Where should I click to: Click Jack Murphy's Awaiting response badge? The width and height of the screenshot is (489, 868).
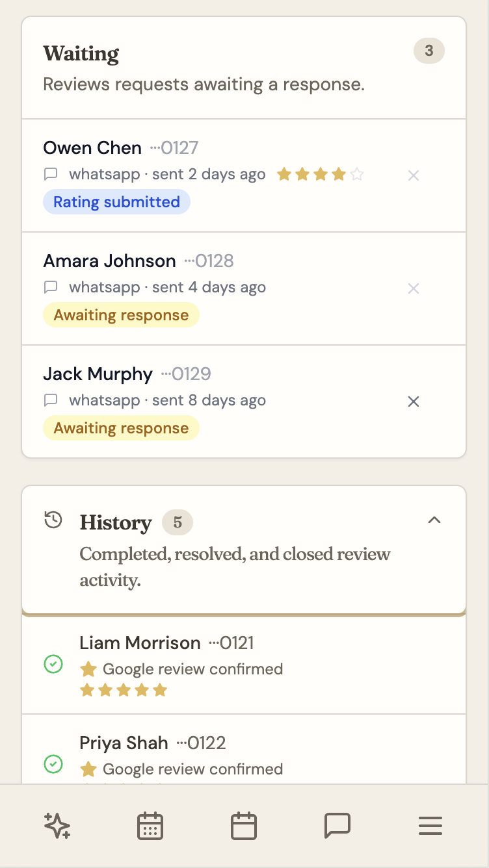(121, 428)
